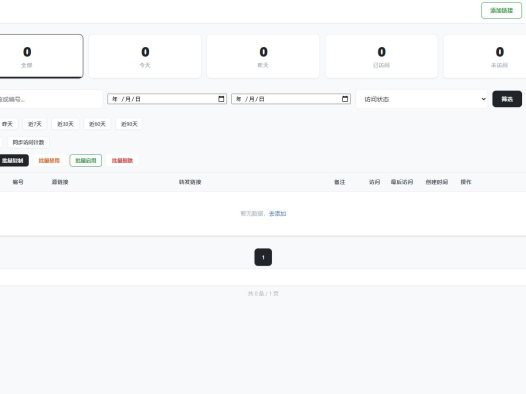The height and width of the screenshot is (394, 526).
Task: Choose the 近90天 quick range
Action: pos(129,124)
